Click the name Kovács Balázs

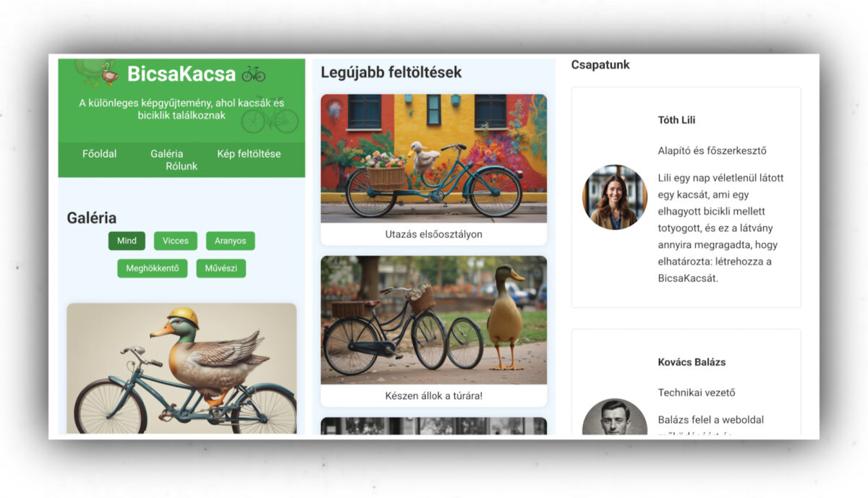(x=692, y=362)
